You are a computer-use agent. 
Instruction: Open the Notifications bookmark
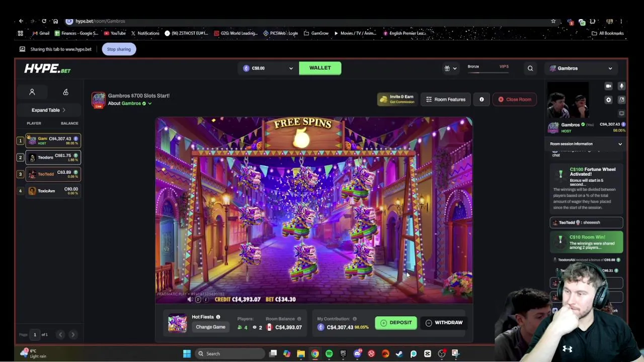145,33
